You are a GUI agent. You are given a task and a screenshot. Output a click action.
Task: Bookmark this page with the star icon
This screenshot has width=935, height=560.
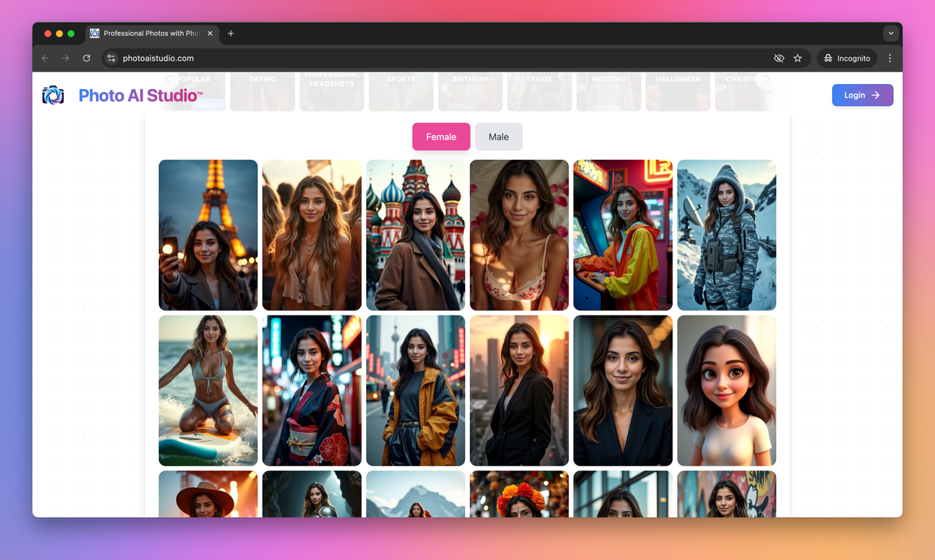click(x=798, y=58)
